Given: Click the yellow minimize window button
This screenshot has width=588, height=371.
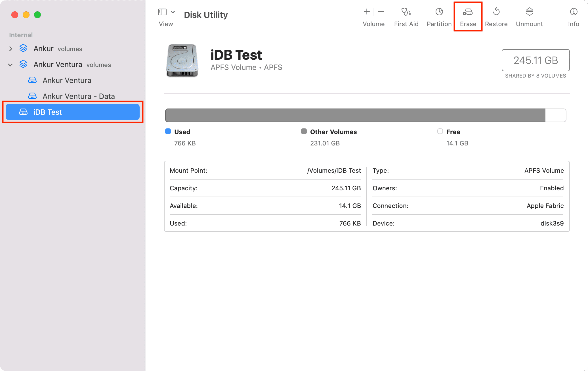Looking at the screenshot, I should (x=26, y=15).
